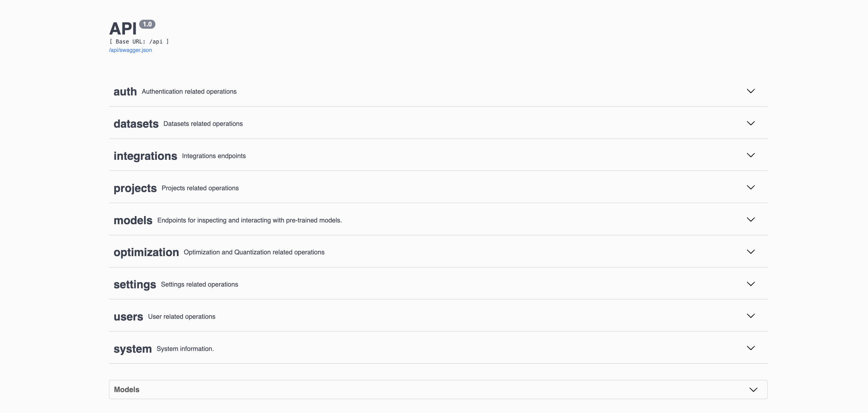The image size is (868, 413).
Task: Click 'Endpoints for inspecting and interacting' description
Action: (x=249, y=220)
